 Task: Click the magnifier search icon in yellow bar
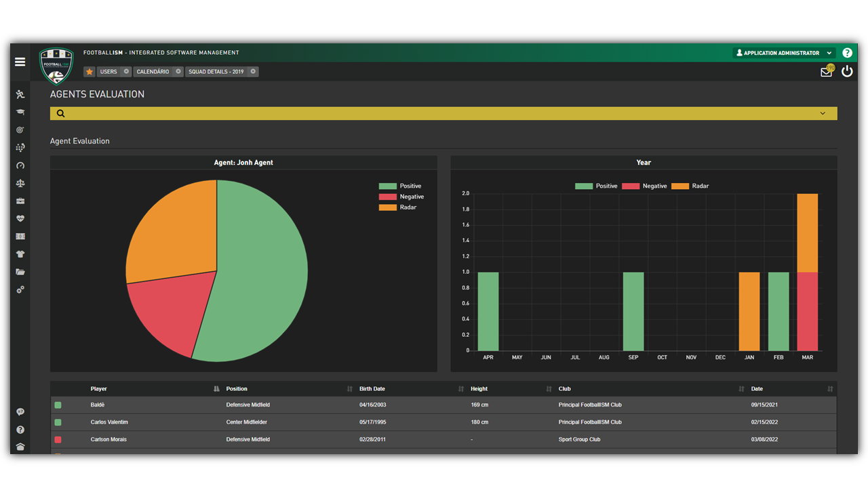pyautogui.click(x=61, y=113)
